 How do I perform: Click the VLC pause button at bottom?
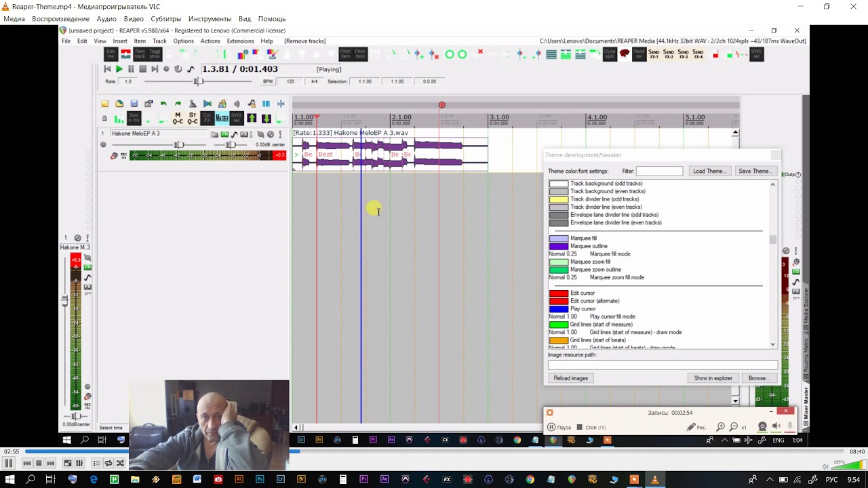(x=9, y=463)
